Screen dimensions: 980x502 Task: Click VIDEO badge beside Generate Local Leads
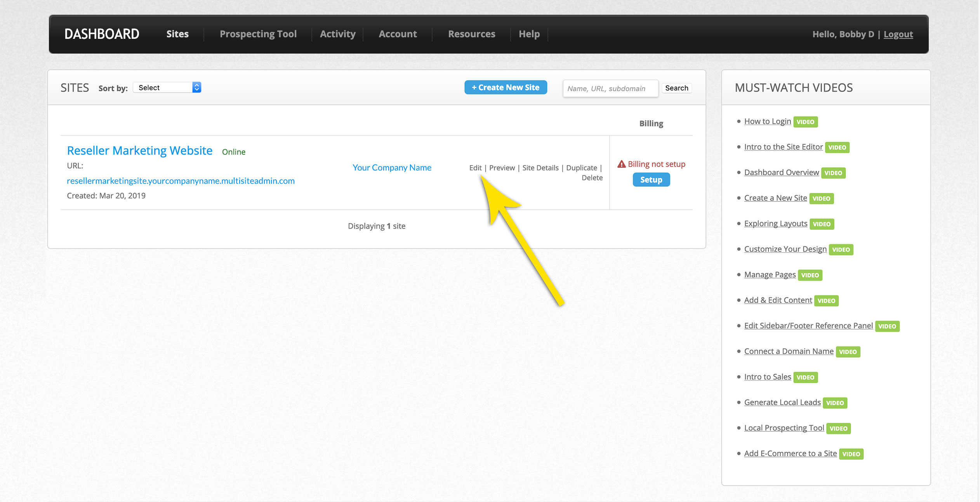pyautogui.click(x=835, y=403)
